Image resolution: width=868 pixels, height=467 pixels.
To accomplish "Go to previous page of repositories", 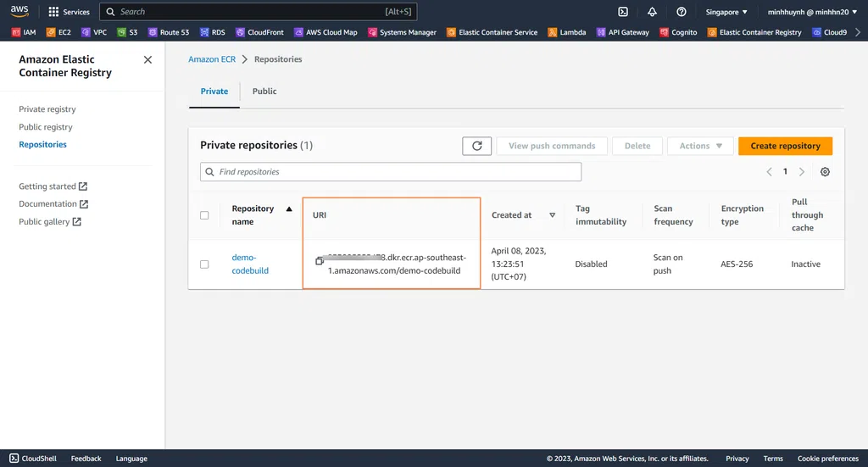I will point(769,171).
